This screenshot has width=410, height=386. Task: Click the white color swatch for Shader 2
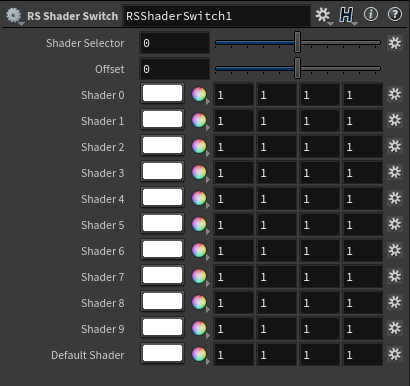click(x=162, y=146)
